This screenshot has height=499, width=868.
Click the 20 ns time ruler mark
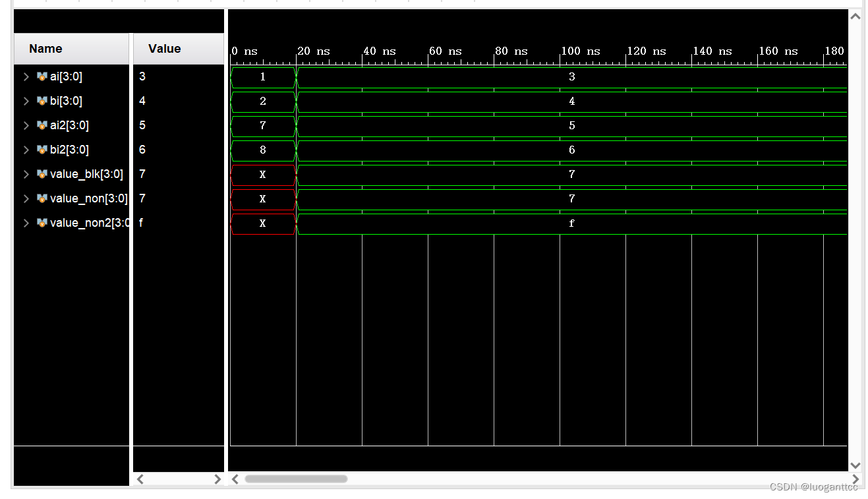click(x=314, y=51)
